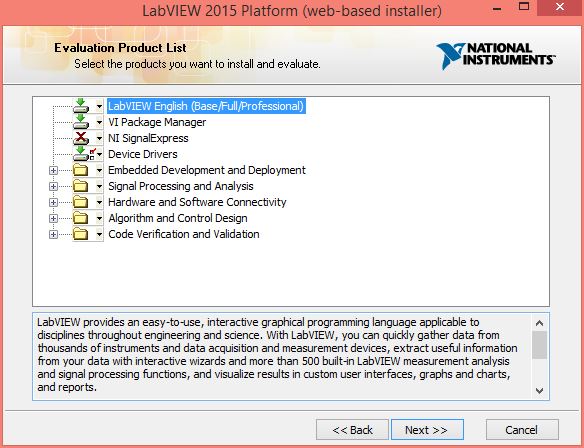Click the << Back button

click(352, 430)
